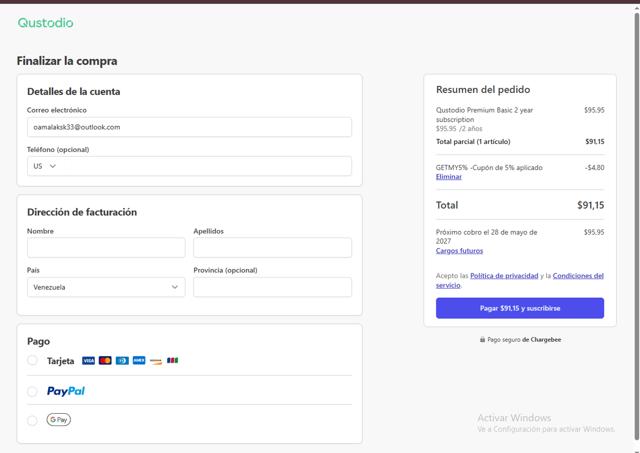Click Qustodio Premium Basic 2 year subscription
This screenshot has height=453, width=640.
pos(484,115)
